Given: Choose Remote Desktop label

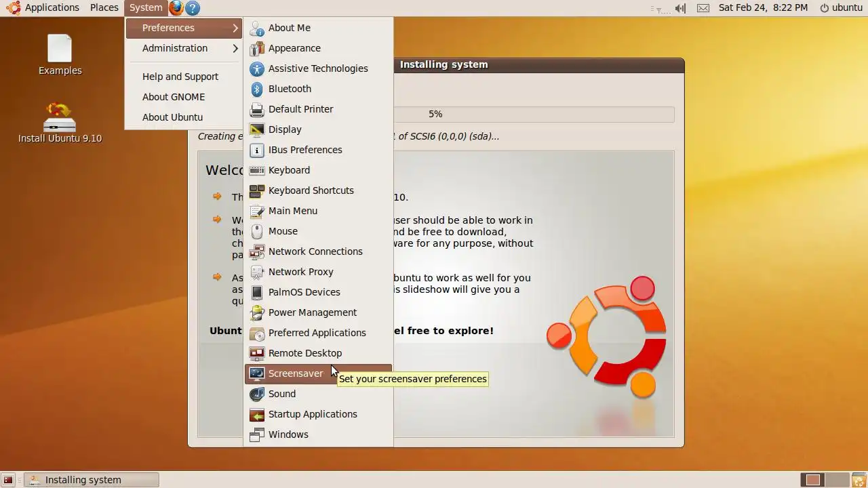Looking at the screenshot, I should (305, 353).
